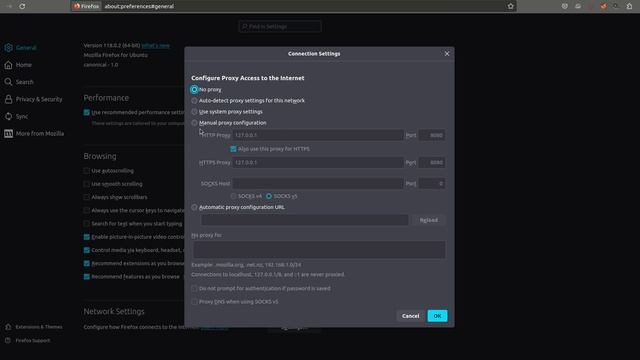Toggle Always use the cursor keys checkbox
Viewport: 640px width, 360px height.
click(87, 211)
